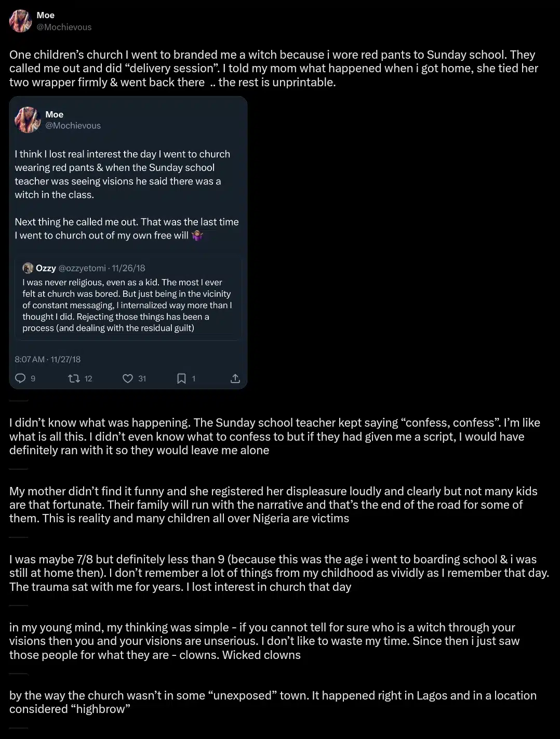This screenshot has height=739, width=560.
Task: Click embedded tweet text about red pants
Action: point(122,174)
